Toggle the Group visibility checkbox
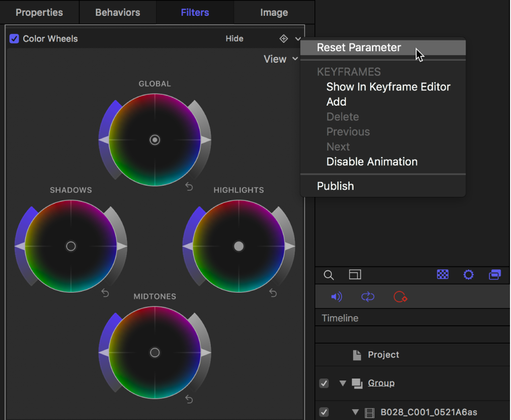511x420 pixels. click(324, 383)
